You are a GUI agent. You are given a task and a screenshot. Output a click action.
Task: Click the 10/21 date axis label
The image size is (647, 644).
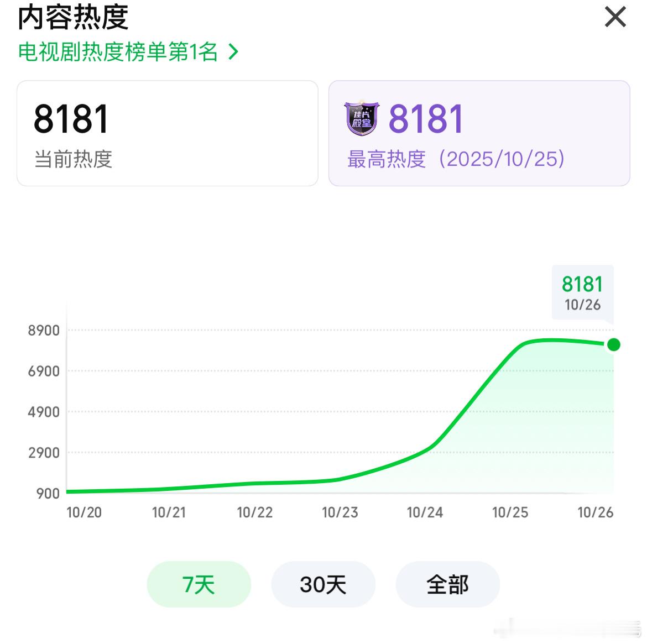pyautogui.click(x=169, y=512)
